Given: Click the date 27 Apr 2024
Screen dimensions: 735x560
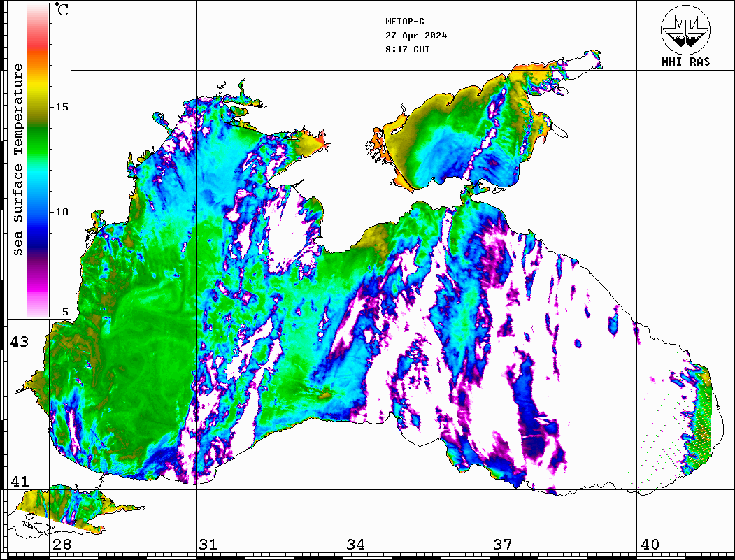Looking at the screenshot, I should pos(416,36).
